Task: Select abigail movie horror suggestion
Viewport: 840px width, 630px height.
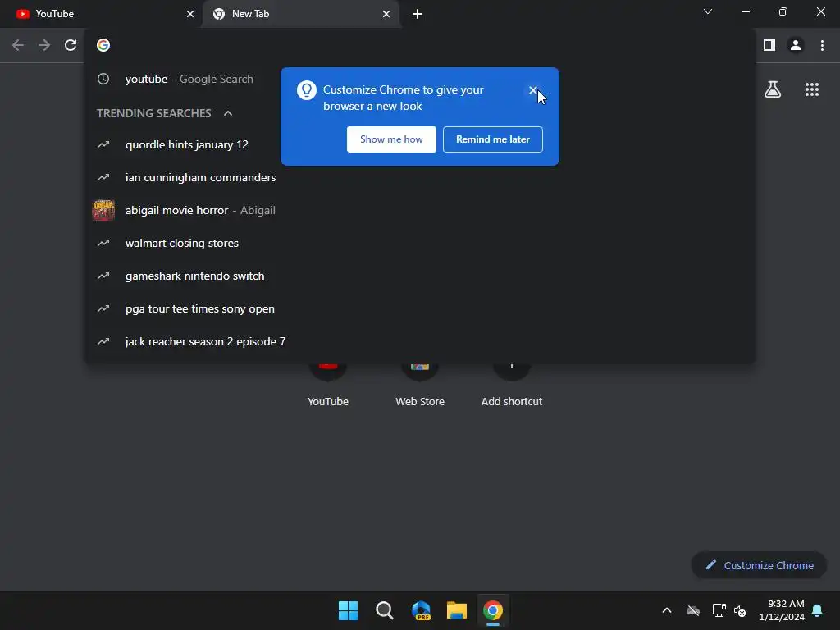Action: (x=420, y=210)
